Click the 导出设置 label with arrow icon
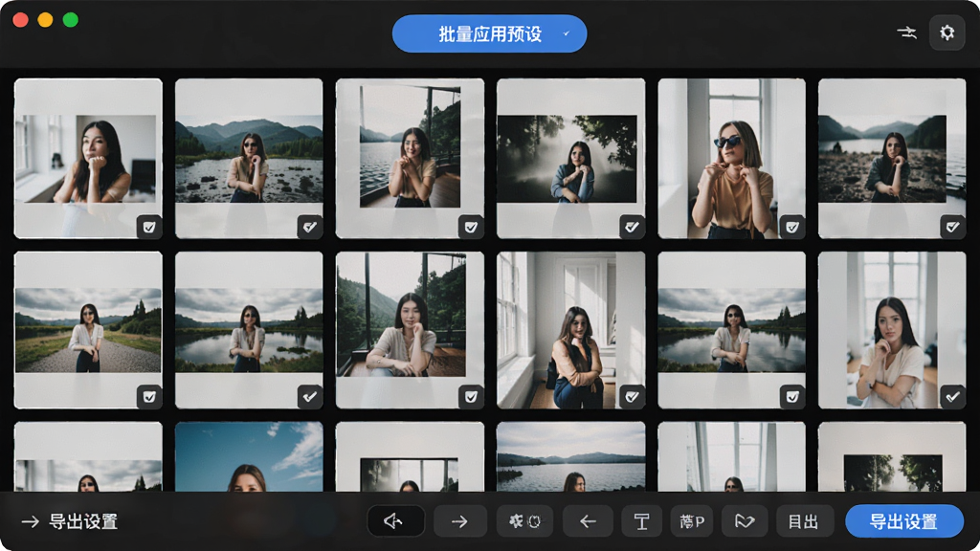The width and height of the screenshot is (980, 551). [x=70, y=521]
